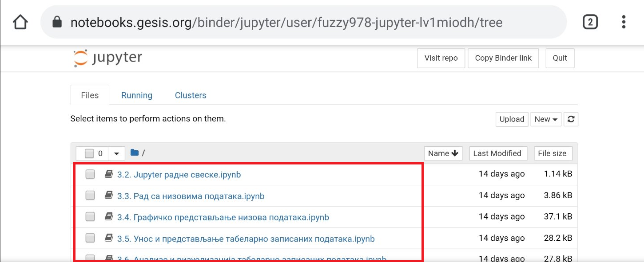The image size is (644, 262).
Task: Check the box for 3.2. Jupyter радне свеске.ipynb
Action: tap(90, 174)
